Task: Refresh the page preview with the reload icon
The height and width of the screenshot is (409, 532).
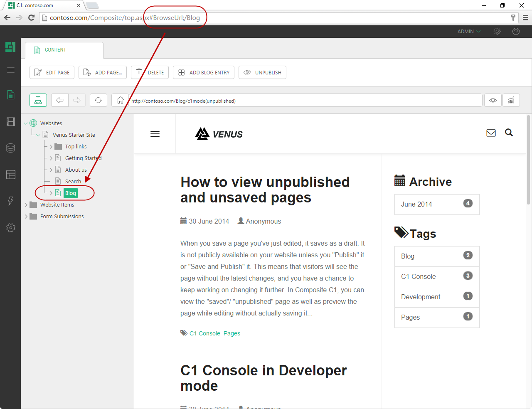Action: (x=98, y=100)
